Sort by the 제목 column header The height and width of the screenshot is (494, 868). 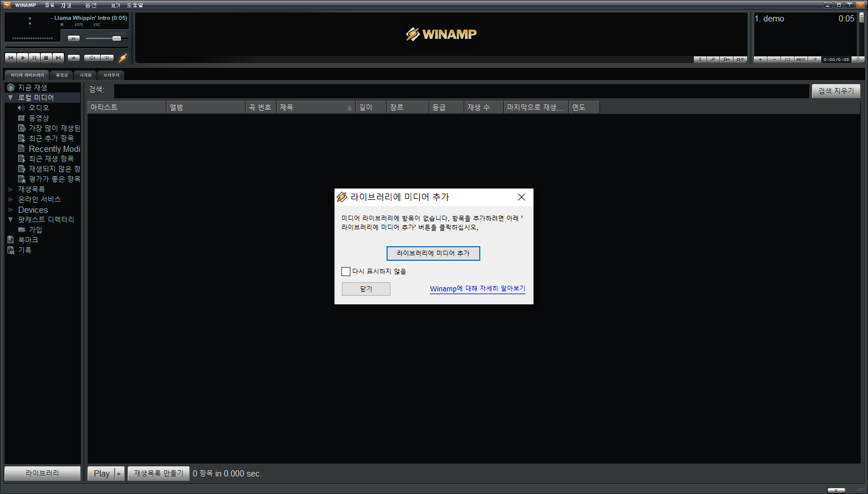tap(316, 107)
